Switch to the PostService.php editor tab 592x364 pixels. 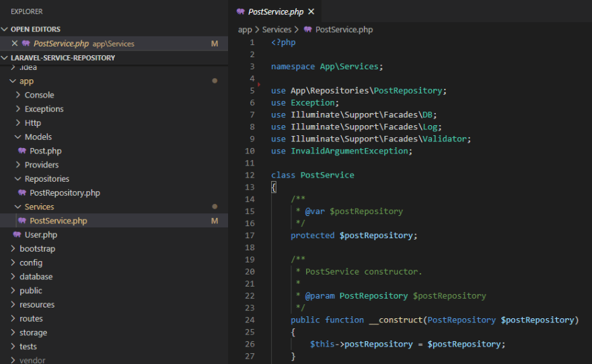pos(275,11)
